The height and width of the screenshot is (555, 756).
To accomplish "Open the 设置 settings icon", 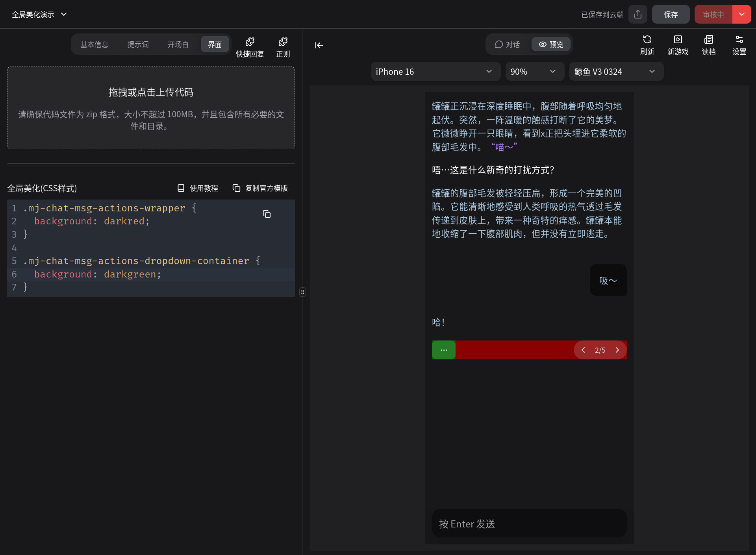I will point(739,45).
